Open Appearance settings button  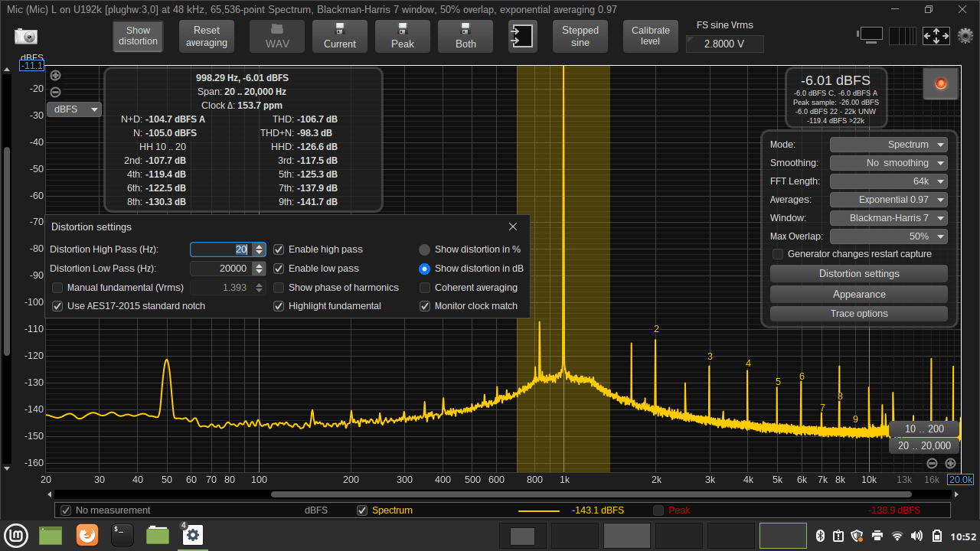point(859,295)
